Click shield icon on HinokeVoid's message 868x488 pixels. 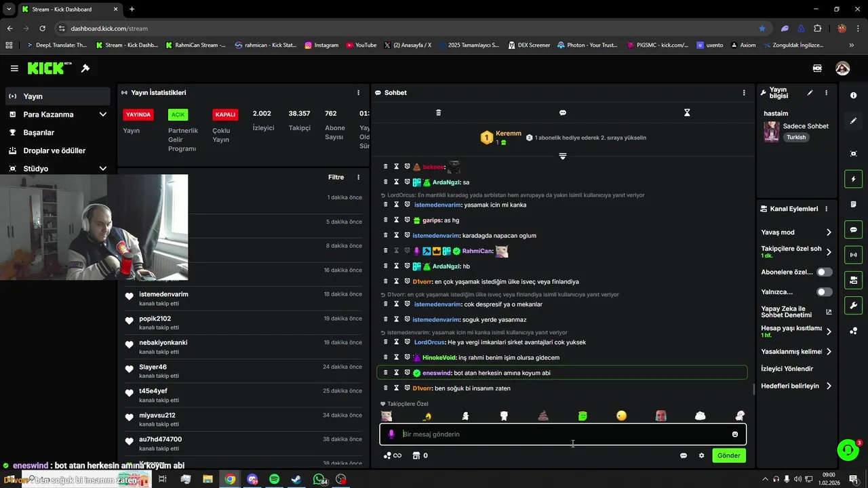[408, 358]
